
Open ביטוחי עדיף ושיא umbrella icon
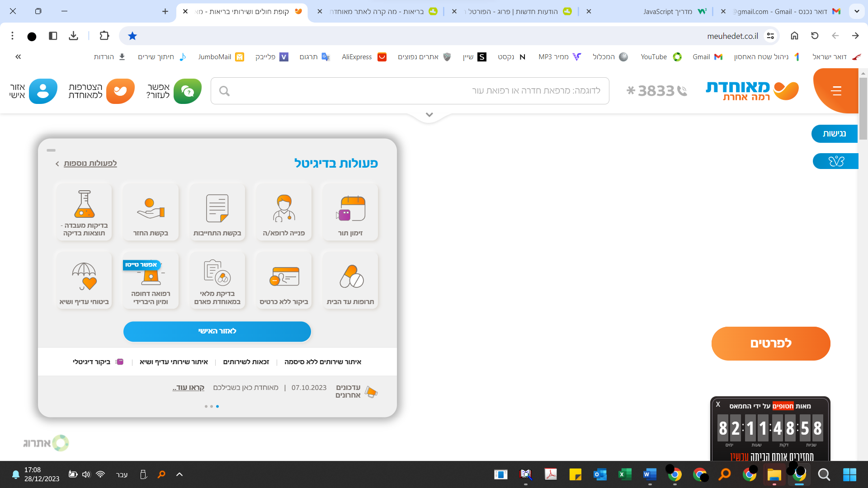(84, 277)
